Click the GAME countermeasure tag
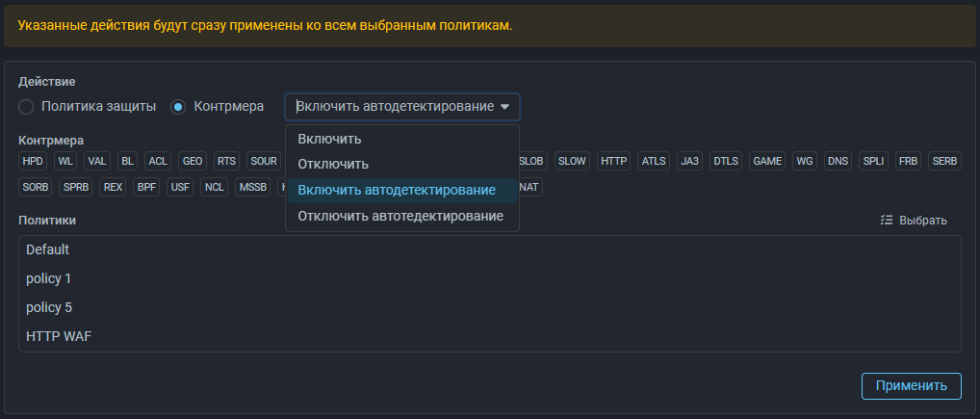The image size is (980, 419). (767, 161)
